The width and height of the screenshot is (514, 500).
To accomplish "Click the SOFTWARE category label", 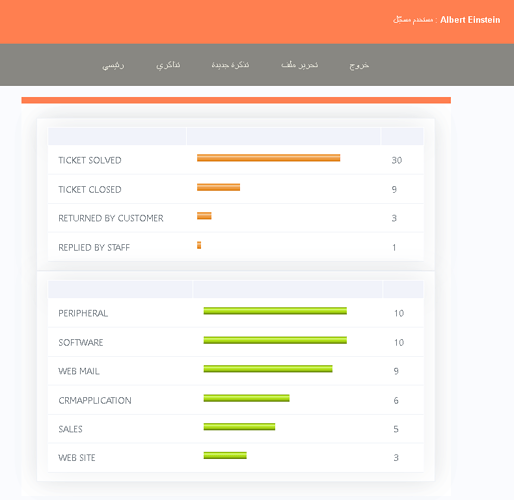I will click(81, 343).
